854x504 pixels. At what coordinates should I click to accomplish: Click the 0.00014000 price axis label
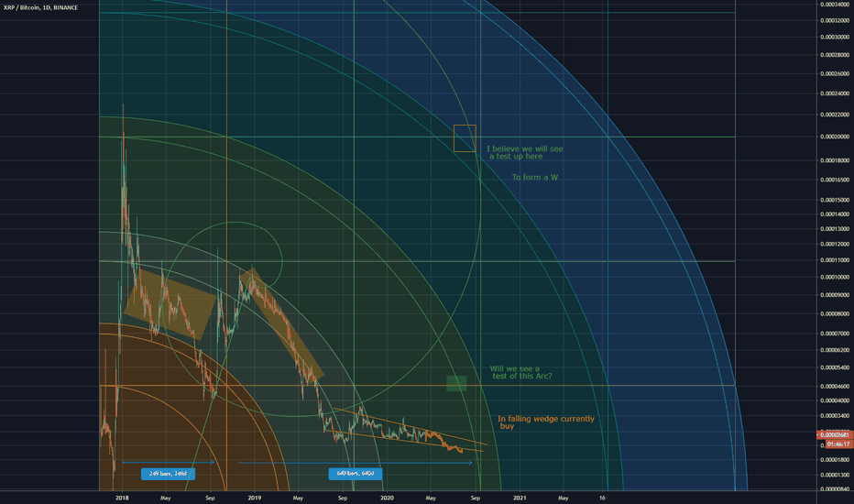835,214
